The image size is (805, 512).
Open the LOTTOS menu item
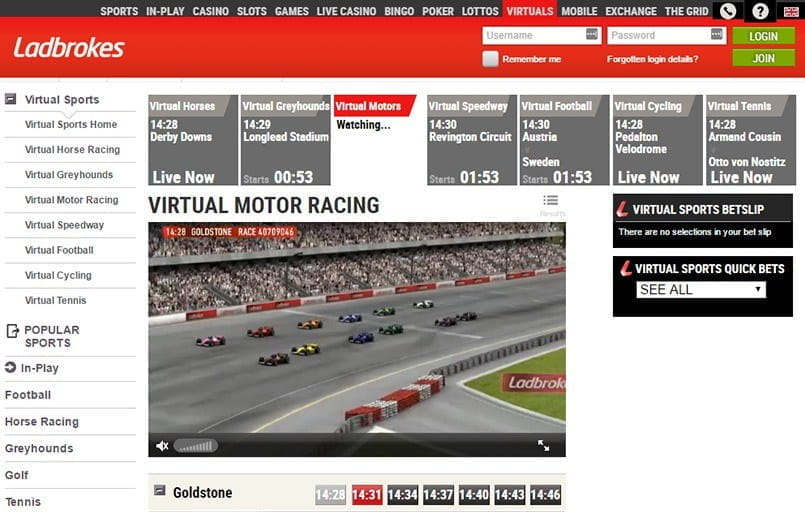point(480,11)
